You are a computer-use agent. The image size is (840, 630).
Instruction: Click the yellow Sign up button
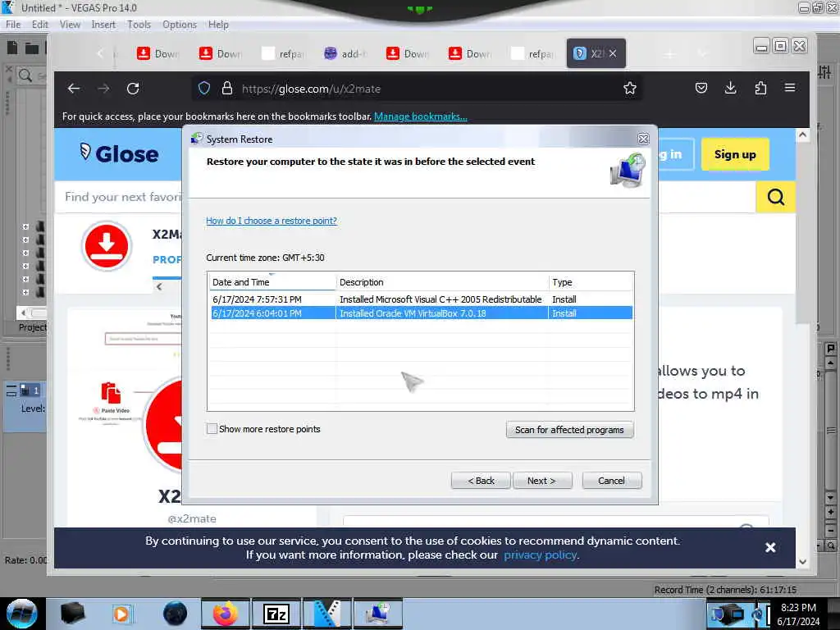[735, 154]
